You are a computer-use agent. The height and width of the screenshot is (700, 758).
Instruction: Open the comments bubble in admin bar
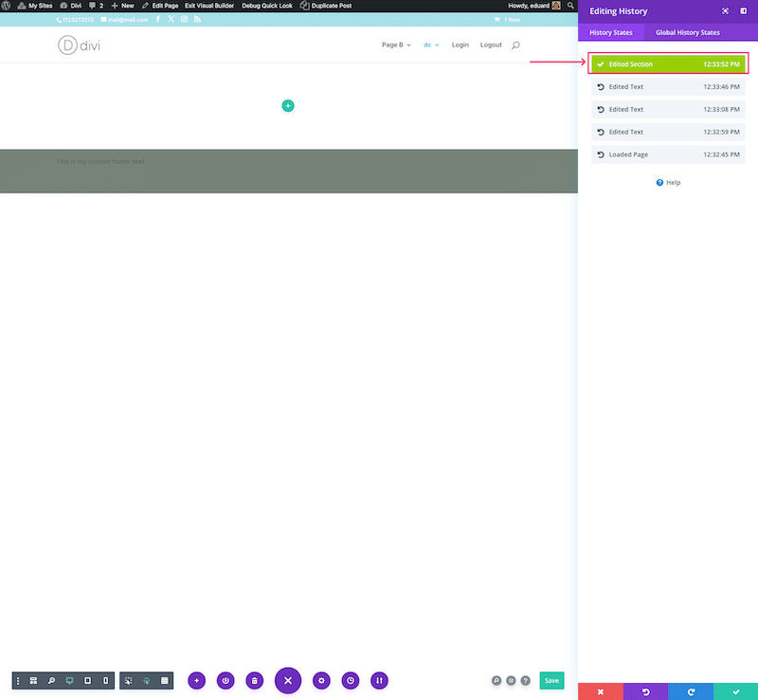click(x=97, y=6)
